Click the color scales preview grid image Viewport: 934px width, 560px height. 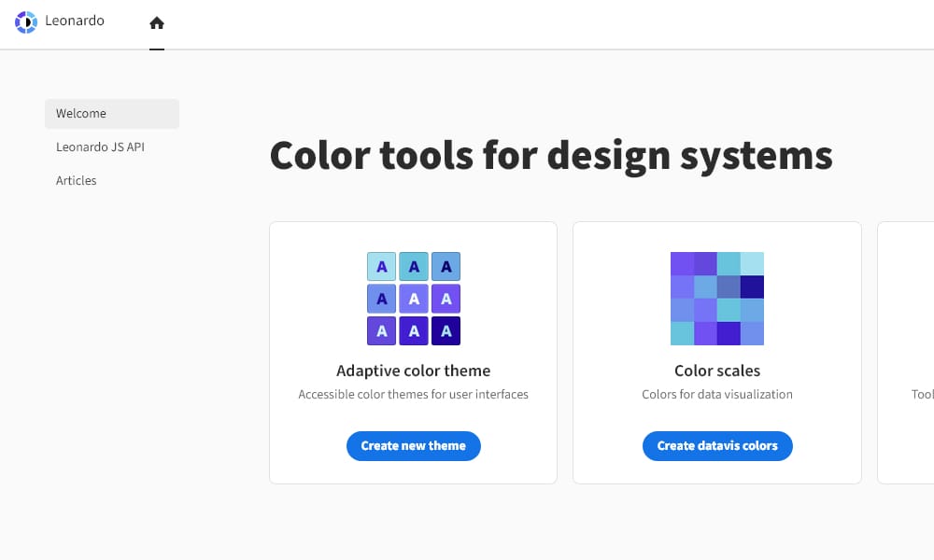click(x=716, y=298)
